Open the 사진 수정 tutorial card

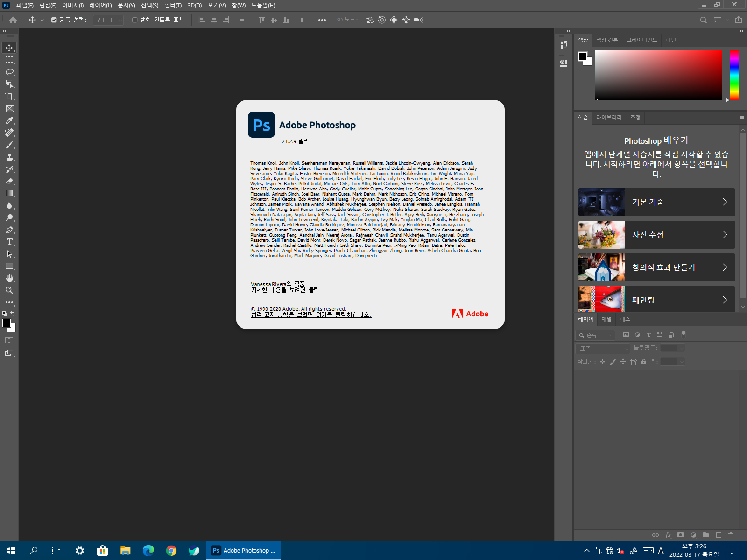click(x=656, y=235)
